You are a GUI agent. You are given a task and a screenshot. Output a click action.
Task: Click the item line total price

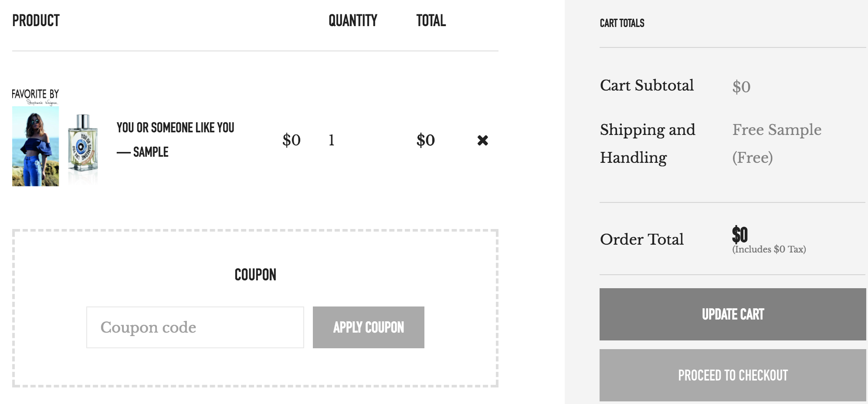(426, 140)
